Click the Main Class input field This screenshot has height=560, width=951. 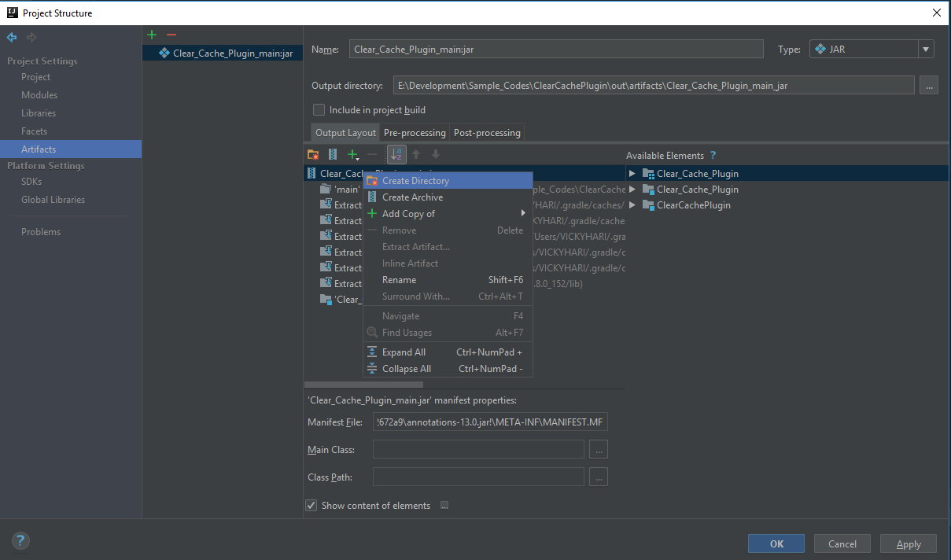(477, 449)
